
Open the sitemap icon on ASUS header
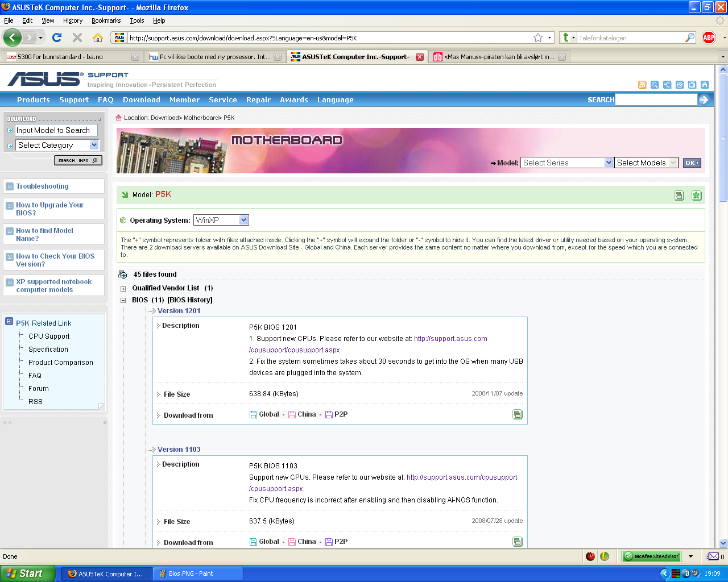(x=667, y=85)
